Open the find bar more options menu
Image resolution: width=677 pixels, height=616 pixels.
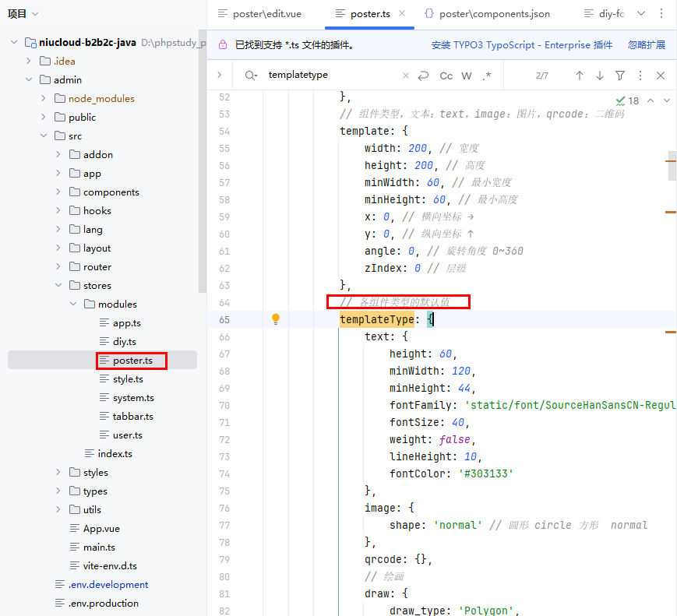click(x=640, y=76)
